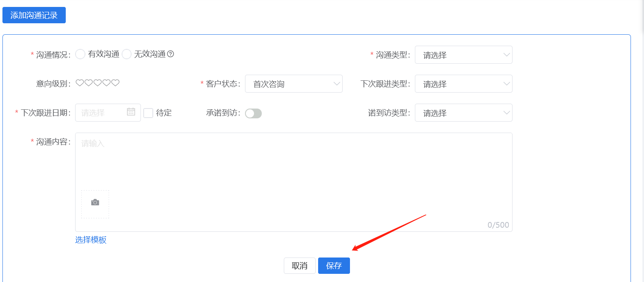Set 意向级别 to five hearts
The width and height of the screenshot is (644, 282).
click(116, 83)
